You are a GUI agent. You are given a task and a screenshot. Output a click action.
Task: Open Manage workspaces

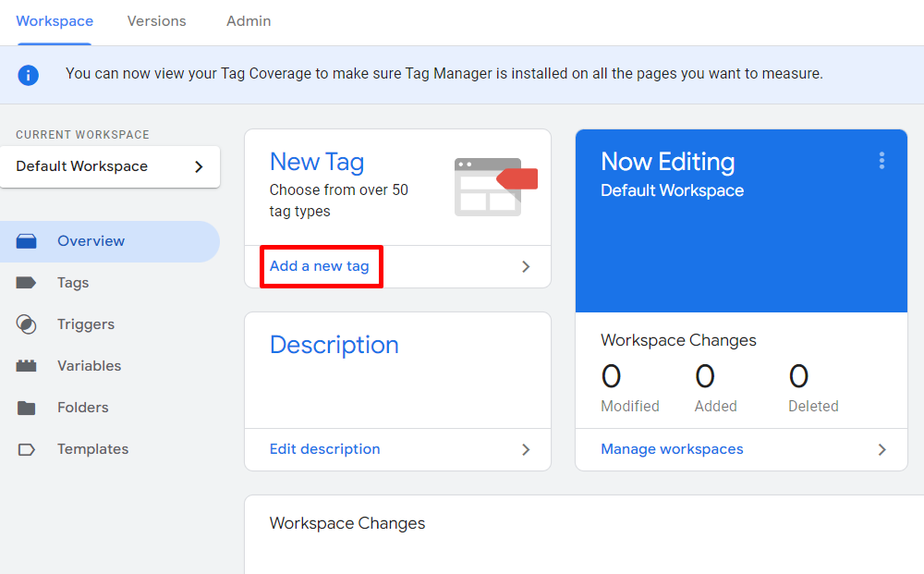[672, 448]
